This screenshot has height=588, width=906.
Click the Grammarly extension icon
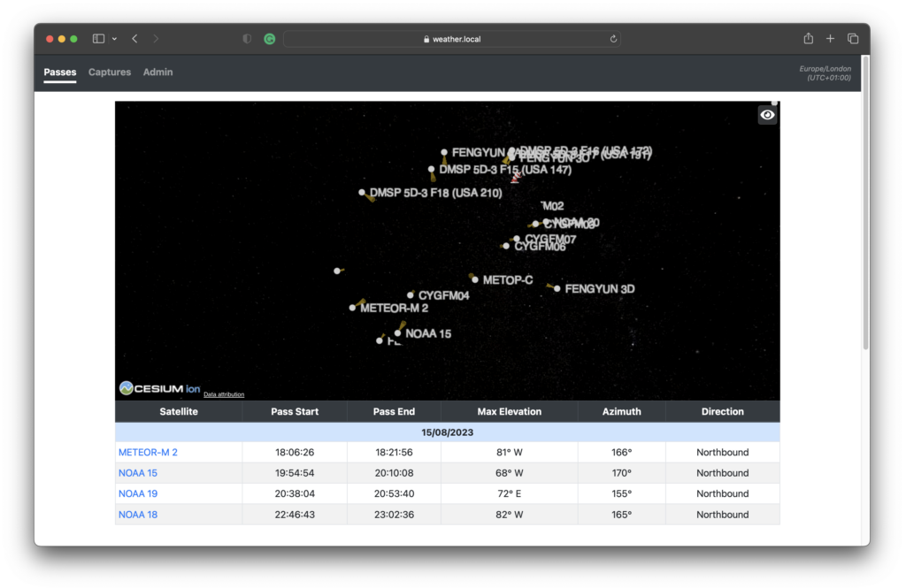[x=269, y=38]
